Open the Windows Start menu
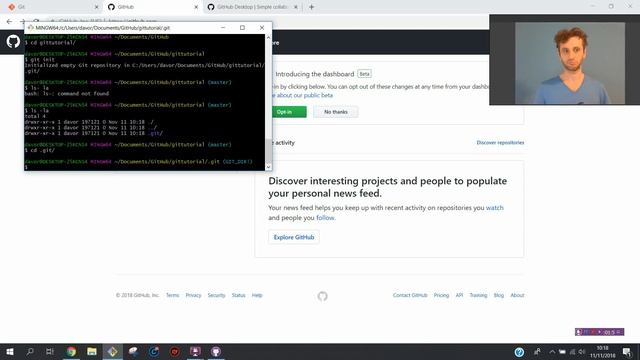The height and width of the screenshot is (360, 640). pos(10,351)
